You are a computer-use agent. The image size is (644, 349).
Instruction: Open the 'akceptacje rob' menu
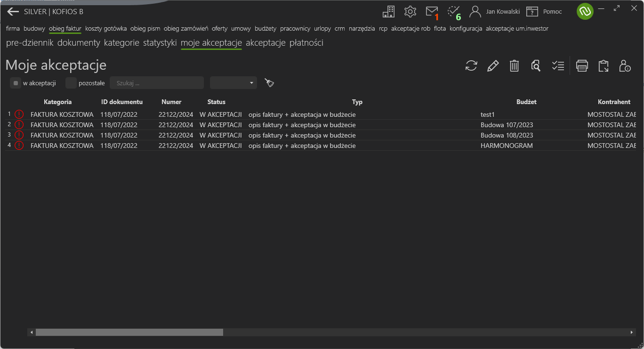pos(411,28)
